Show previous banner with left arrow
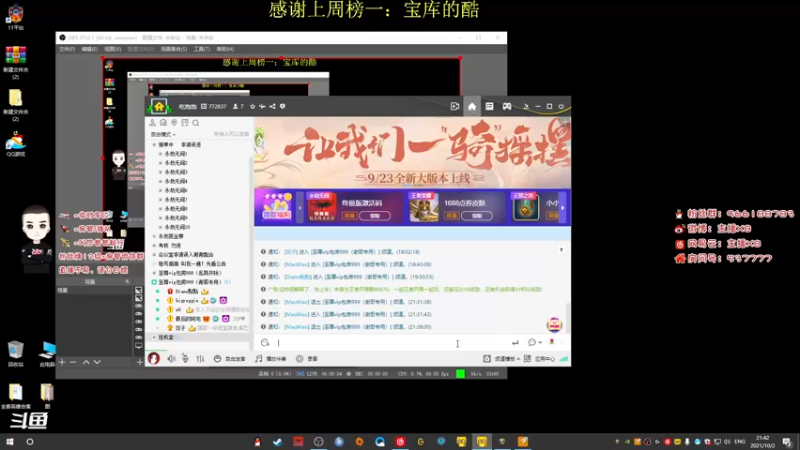This screenshot has width=800, height=450. coord(299,208)
